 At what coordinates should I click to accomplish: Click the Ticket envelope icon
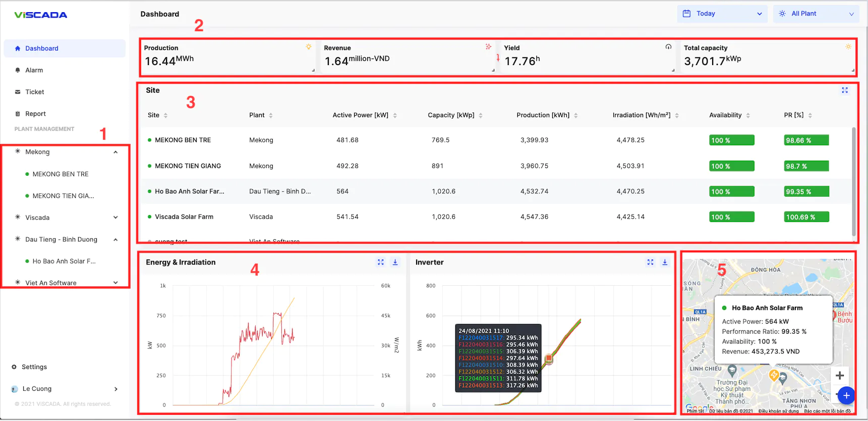click(x=18, y=92)
